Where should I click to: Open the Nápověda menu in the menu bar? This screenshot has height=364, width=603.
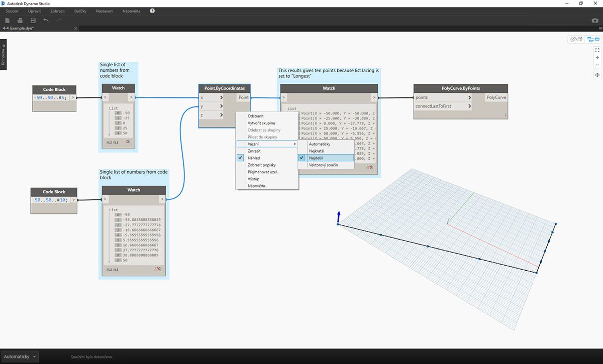(x=131, y=11)
